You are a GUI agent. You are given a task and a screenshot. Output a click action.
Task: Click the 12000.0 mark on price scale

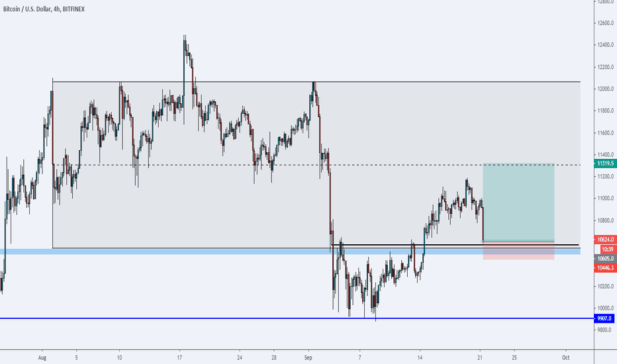pyautogui.click(x=606, y=89)
